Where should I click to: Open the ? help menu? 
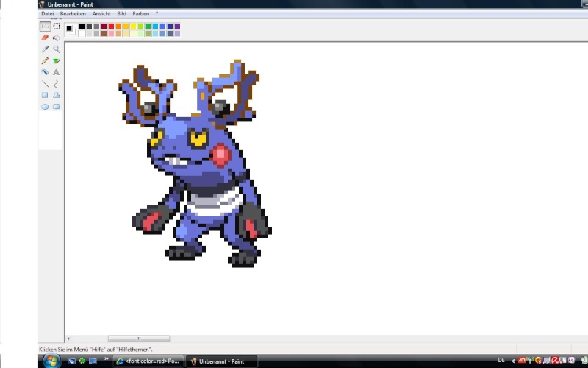pos(157,13)
